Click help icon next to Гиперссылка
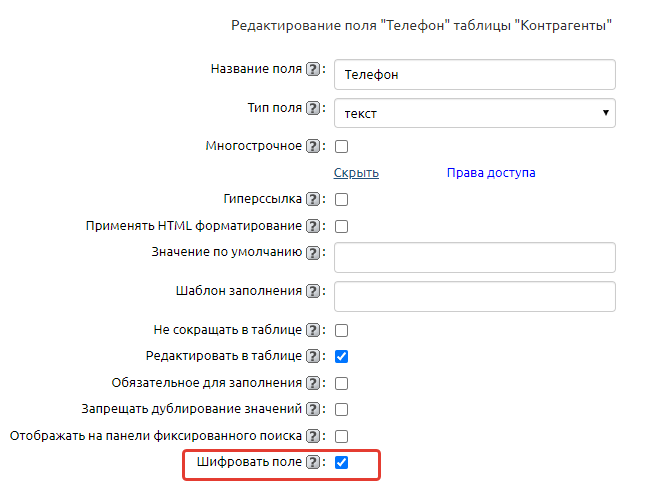The width and height of the screenshot is (658, 481). [313, 200]
